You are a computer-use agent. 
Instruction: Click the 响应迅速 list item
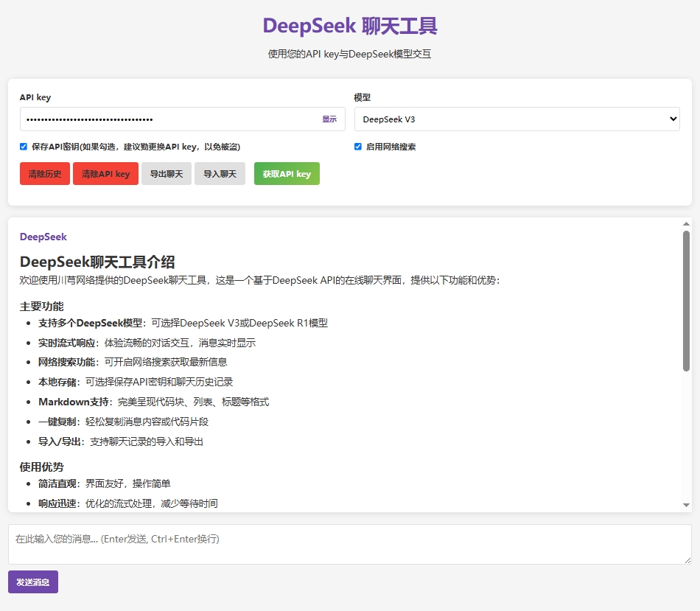(x=128, y=503)
